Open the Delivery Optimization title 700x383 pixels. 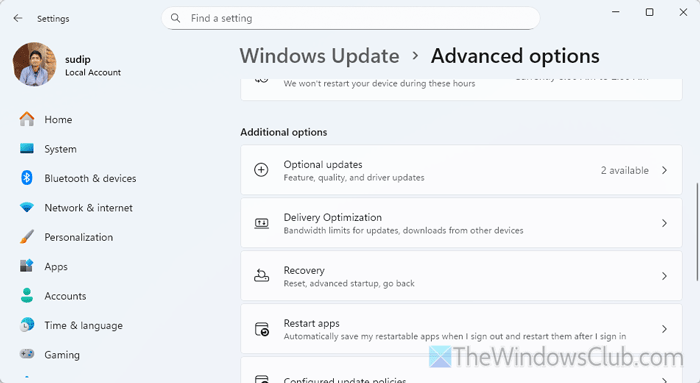coord(333,217)
